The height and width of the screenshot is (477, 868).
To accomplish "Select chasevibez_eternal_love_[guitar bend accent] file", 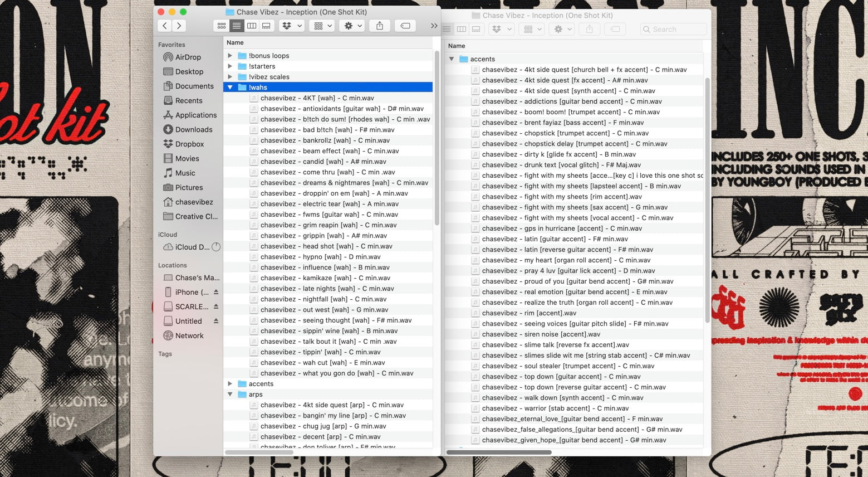I will click(x=574, y=419).
